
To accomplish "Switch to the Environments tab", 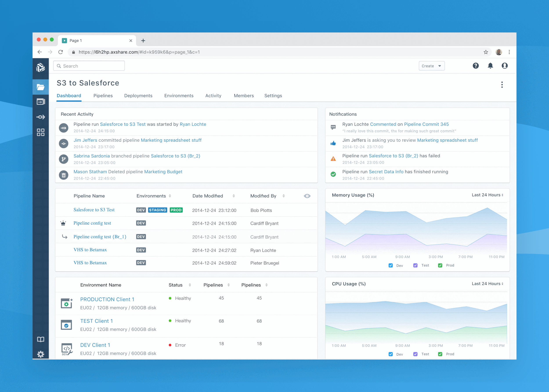I will point(179,96).
